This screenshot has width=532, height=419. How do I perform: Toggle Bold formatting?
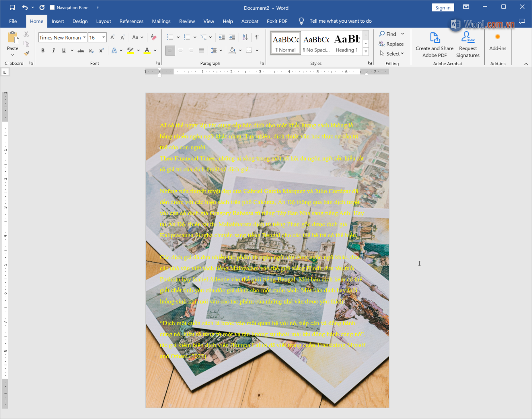(x=43, y=51)
